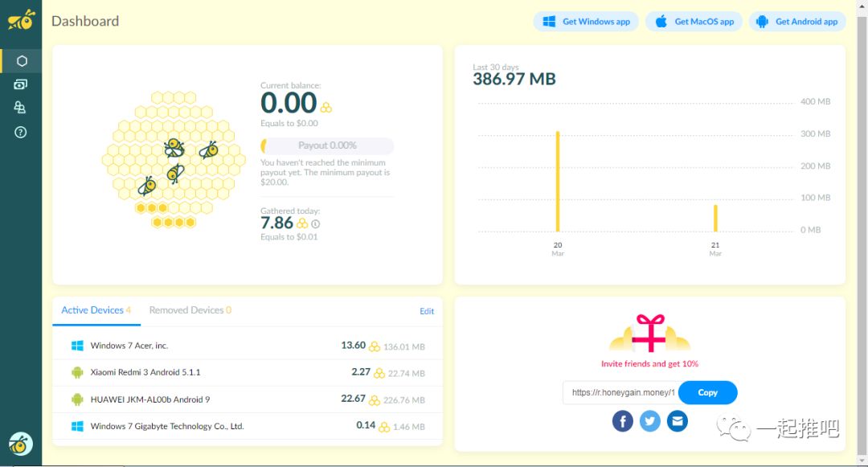Select the 20 Mar traffic bar in chart
The image size is (868, 467).
558,182
